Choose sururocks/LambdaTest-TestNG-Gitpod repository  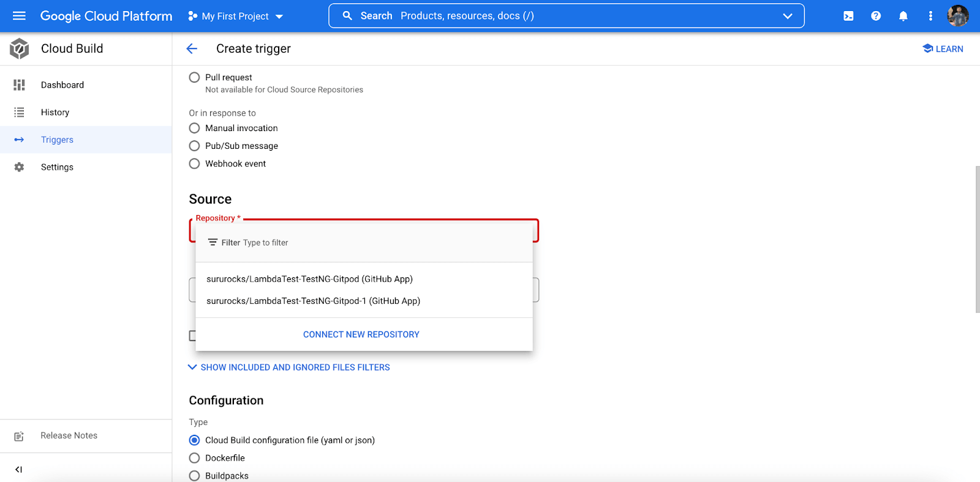364,279
